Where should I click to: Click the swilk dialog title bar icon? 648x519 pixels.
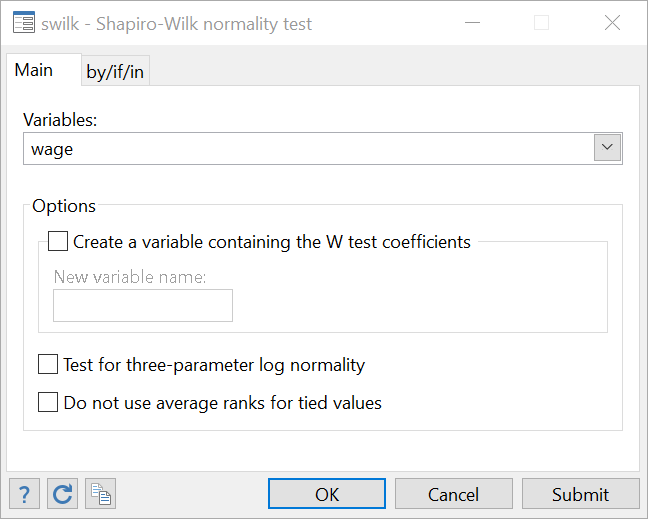coord(24,22)
